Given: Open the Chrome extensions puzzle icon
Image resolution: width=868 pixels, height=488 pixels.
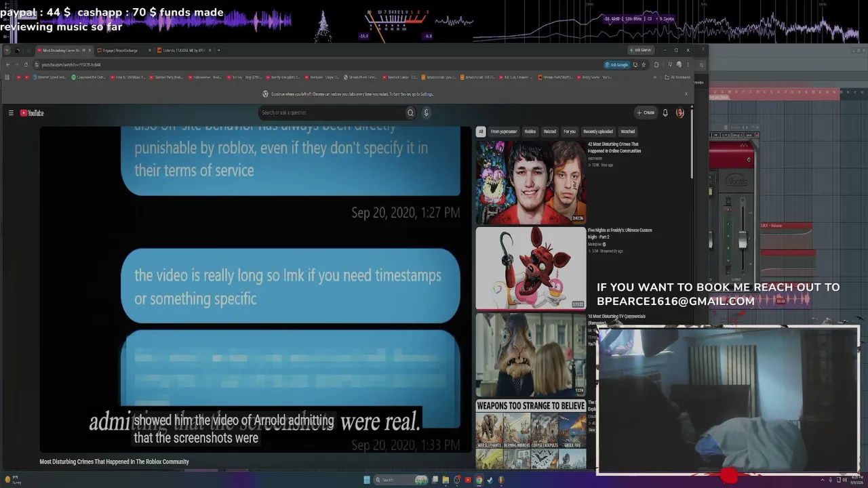Looking at the screenshot, I should point(656,64).
